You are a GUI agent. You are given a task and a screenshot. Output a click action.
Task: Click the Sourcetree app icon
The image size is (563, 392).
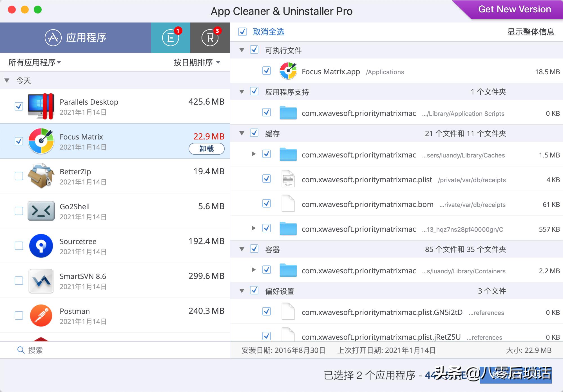(x=41, y=245)
